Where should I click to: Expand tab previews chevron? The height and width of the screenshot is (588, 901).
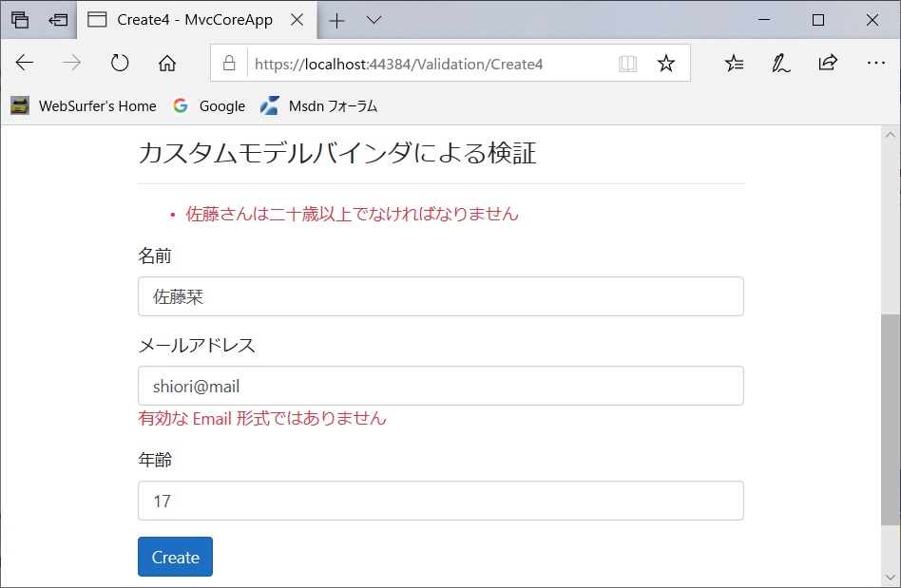pos(374,20)
